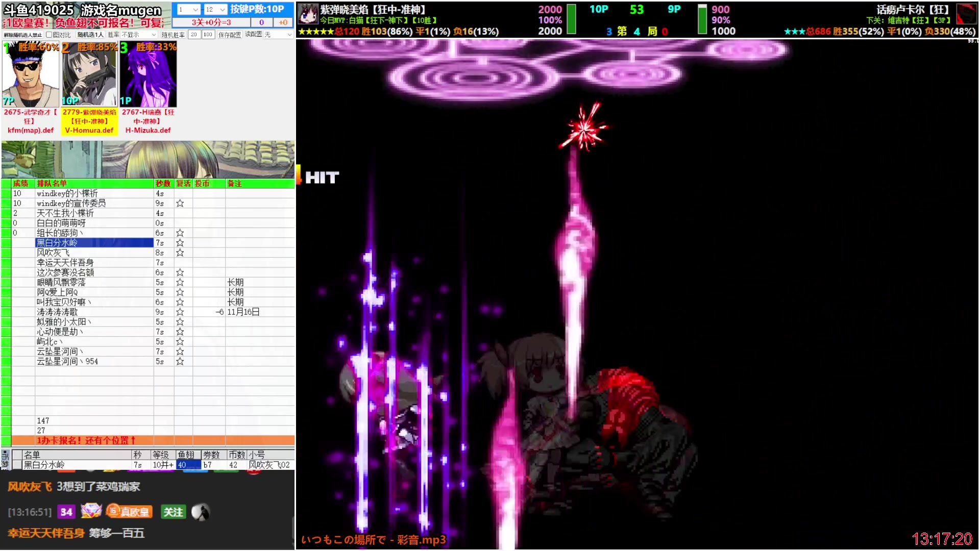980x551 pixels.
Task: Click the star in the 云坠星河间 7s row
Action: click(180, 352)
